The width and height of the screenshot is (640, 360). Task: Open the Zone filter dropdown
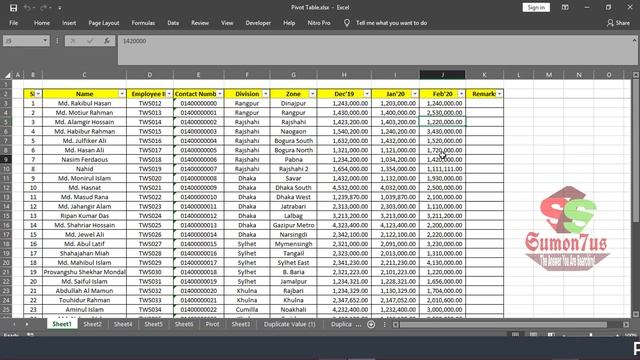312,94
